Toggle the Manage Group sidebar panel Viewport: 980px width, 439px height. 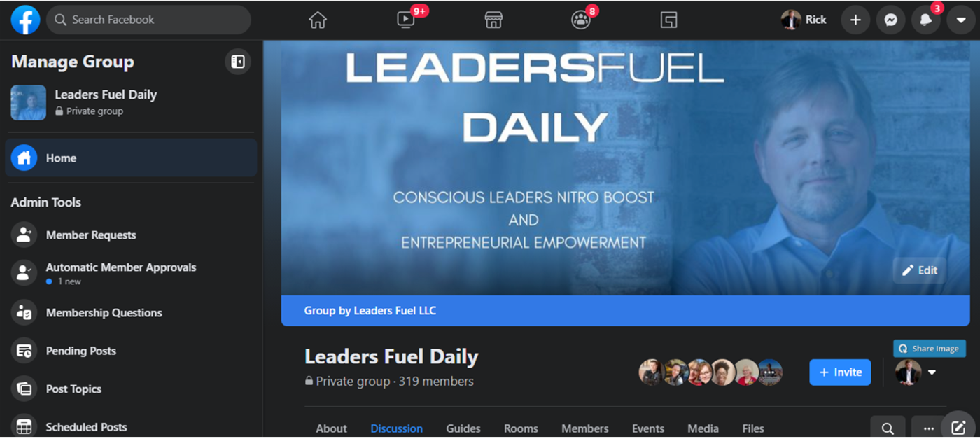pyautogui.click(x=238, y=62)
